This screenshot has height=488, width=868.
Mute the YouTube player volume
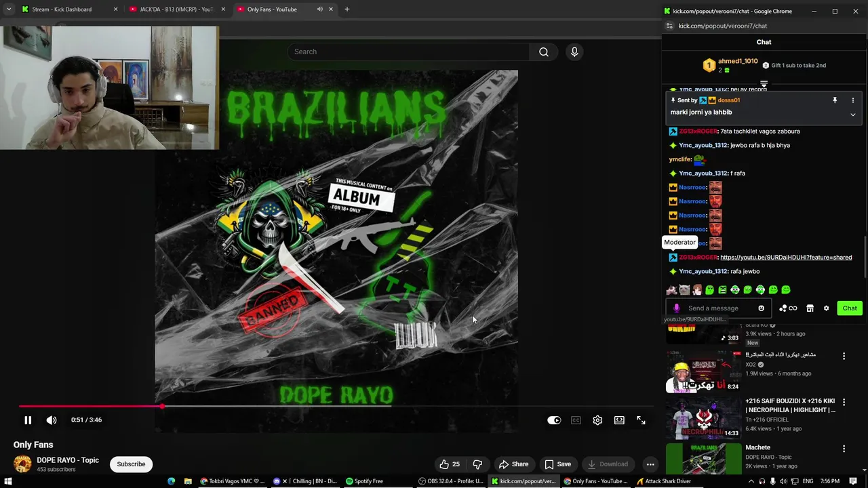(x=52, y=420)
